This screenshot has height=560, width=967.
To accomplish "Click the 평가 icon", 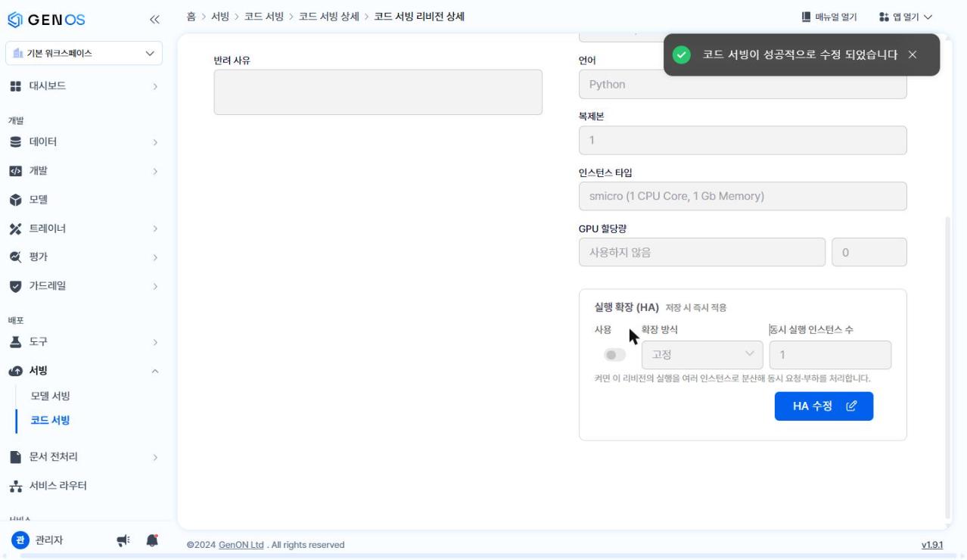I will coord(15,257).
